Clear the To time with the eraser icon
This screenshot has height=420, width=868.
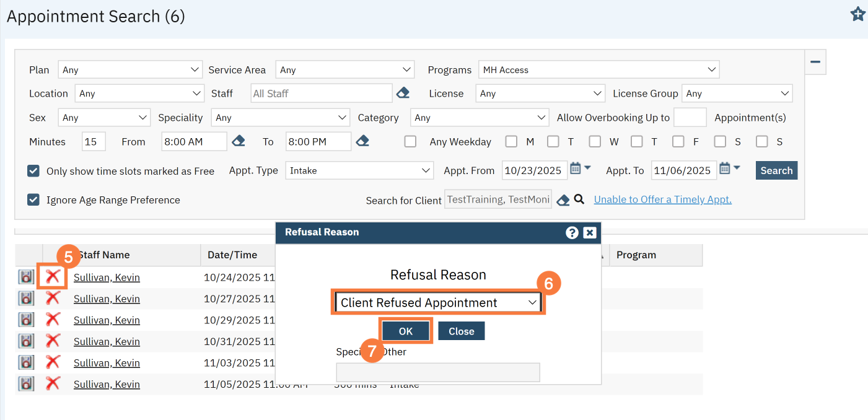pyautogui.click(x=363, y=141)
